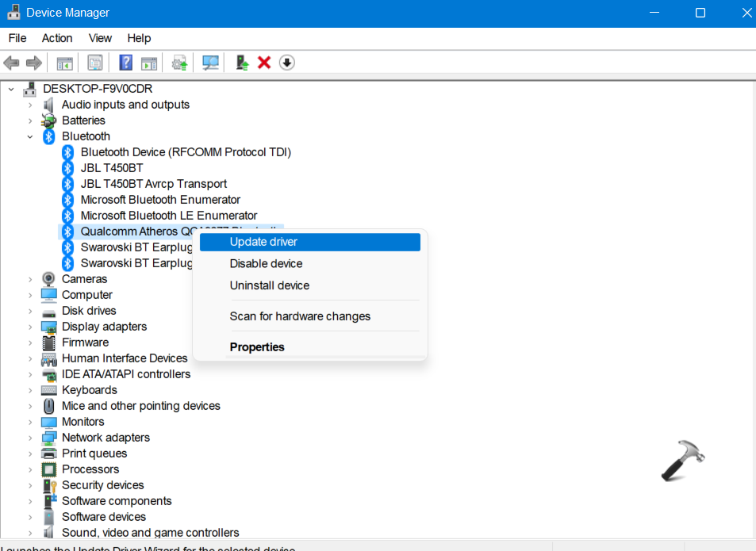This screenshot has height=551, width=756.
Task: Expand the Network adapters category
Action: pos(30,438)
